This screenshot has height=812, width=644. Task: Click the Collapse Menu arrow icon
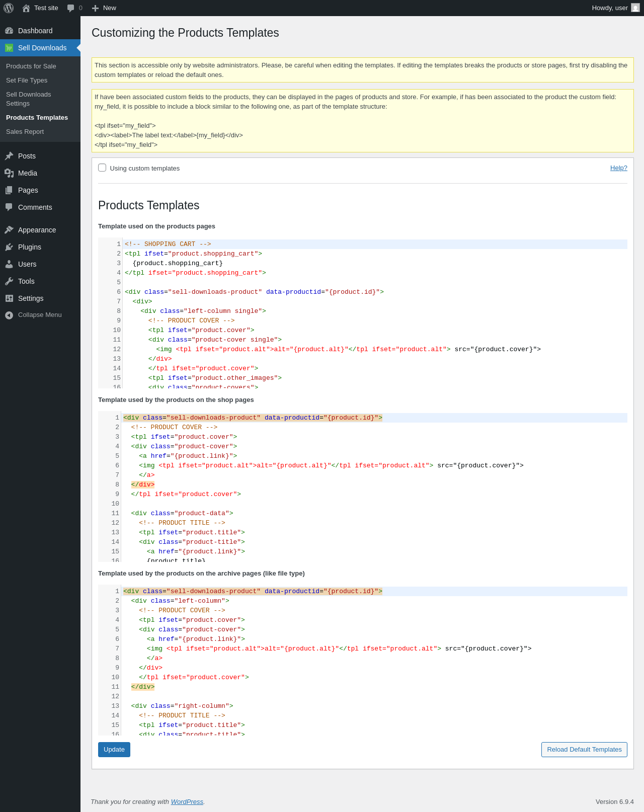click(9, 315)
